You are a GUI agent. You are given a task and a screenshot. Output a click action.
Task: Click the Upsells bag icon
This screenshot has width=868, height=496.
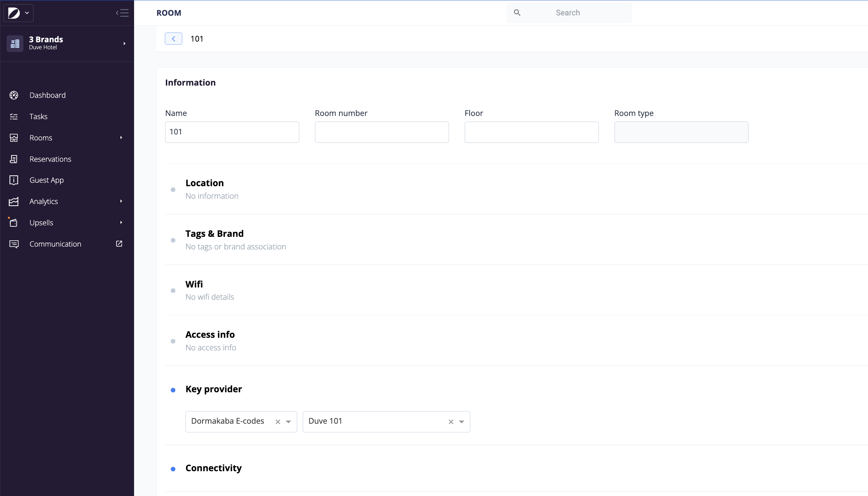(14, 223)
